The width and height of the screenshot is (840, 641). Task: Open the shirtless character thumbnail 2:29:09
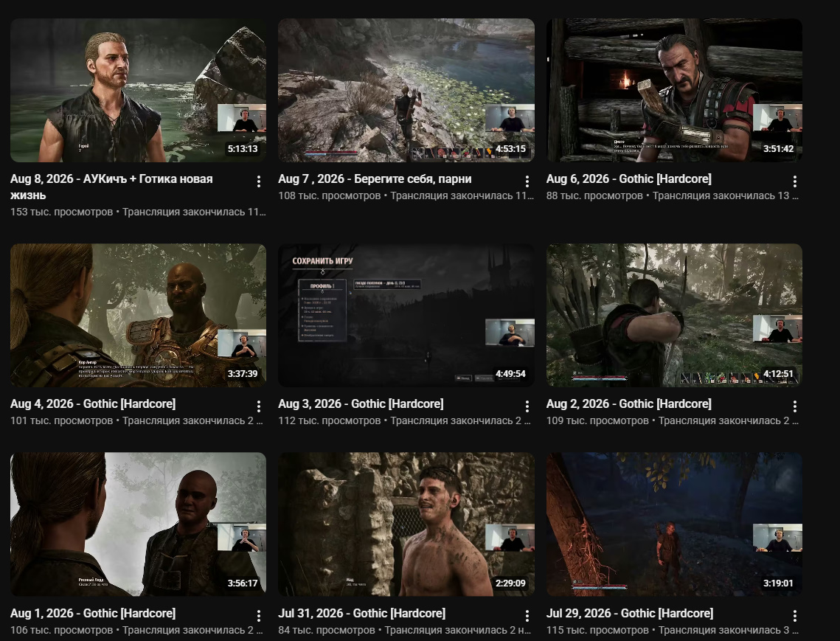(x=406, y=524)
